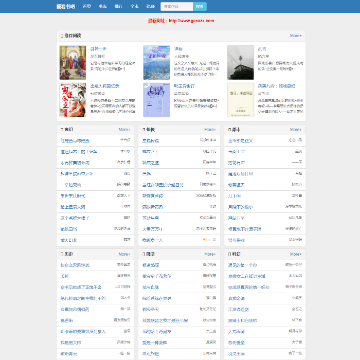Expand More+ in the top-right category list
This screenshot has height=360, width=360.
pos(295,129)
